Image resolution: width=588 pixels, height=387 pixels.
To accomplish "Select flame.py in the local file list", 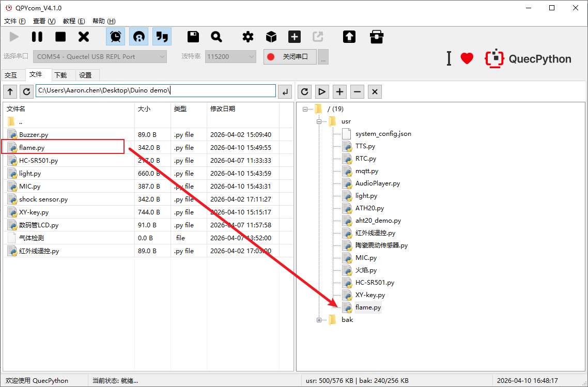I will click(35, 148).
